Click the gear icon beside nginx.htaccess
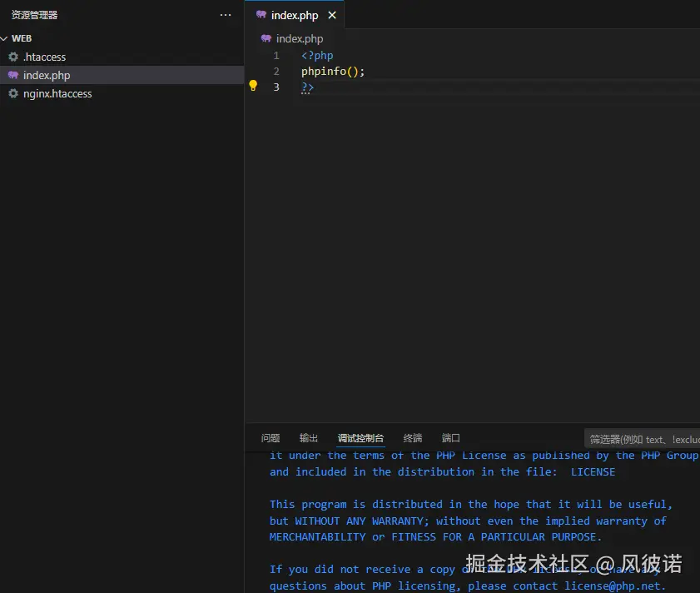This screenshot has height=593, width=700. [x=13, y=93]
